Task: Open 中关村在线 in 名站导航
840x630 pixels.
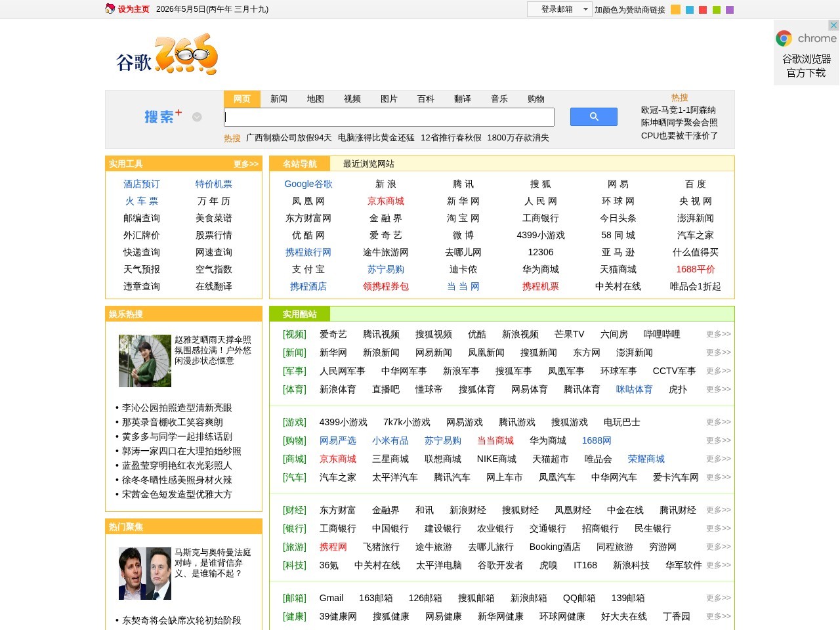Action: click(618, 286)
